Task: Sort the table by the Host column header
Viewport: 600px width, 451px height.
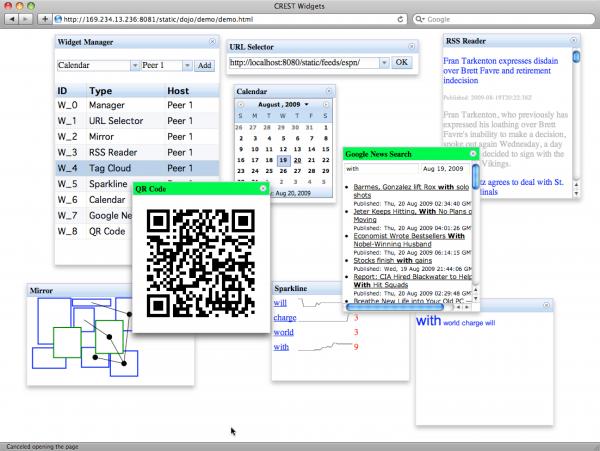Action: pos(192,91)
